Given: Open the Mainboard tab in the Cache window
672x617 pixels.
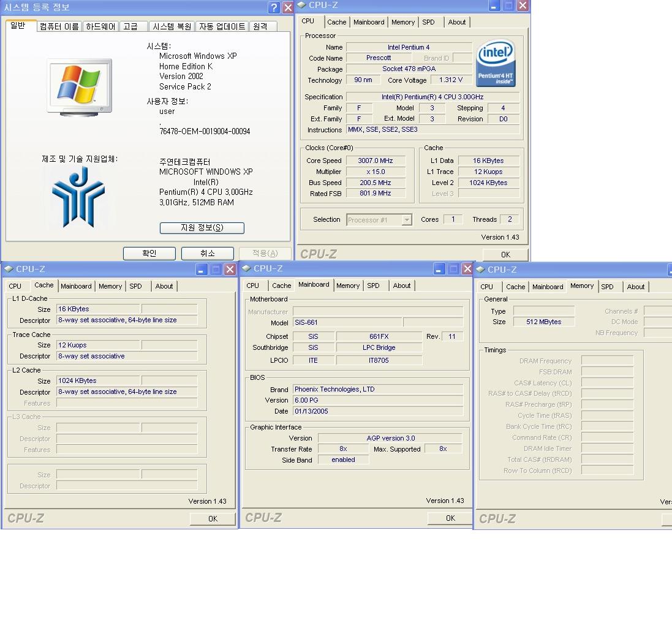Looking at the screenshot, I should 76,286.
